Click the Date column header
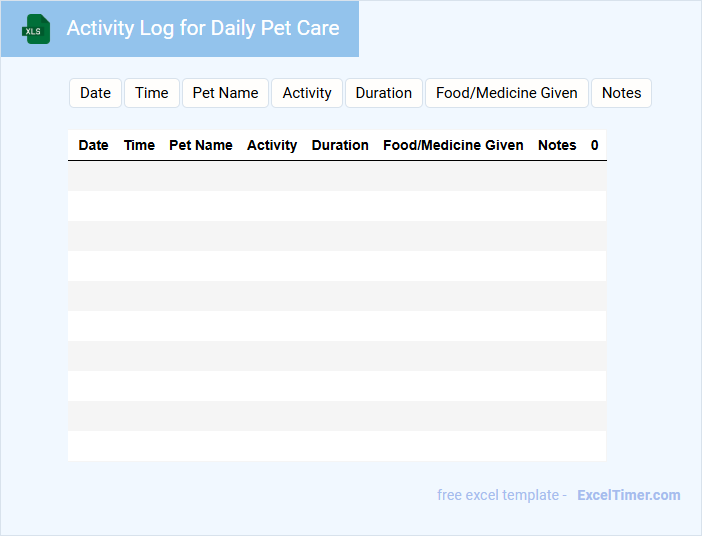This screenshot has width=702, height=536. [93, 145]
